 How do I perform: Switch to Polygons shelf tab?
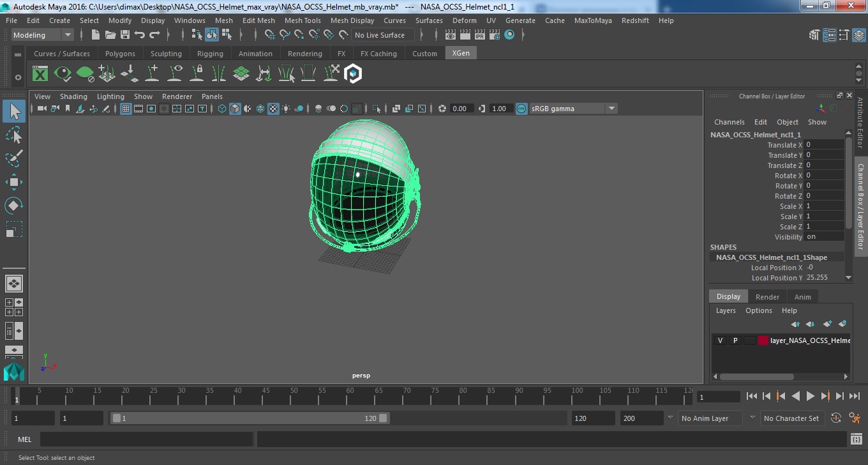pos(120,54)
